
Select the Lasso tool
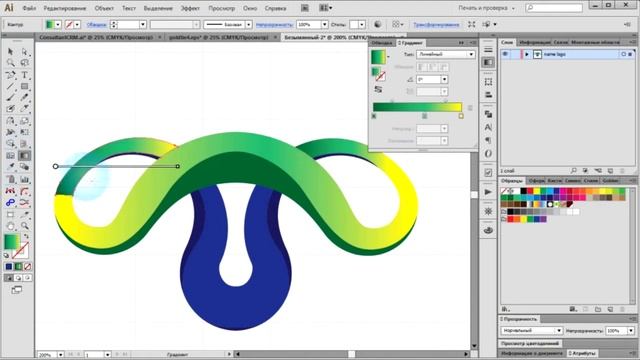24,63
